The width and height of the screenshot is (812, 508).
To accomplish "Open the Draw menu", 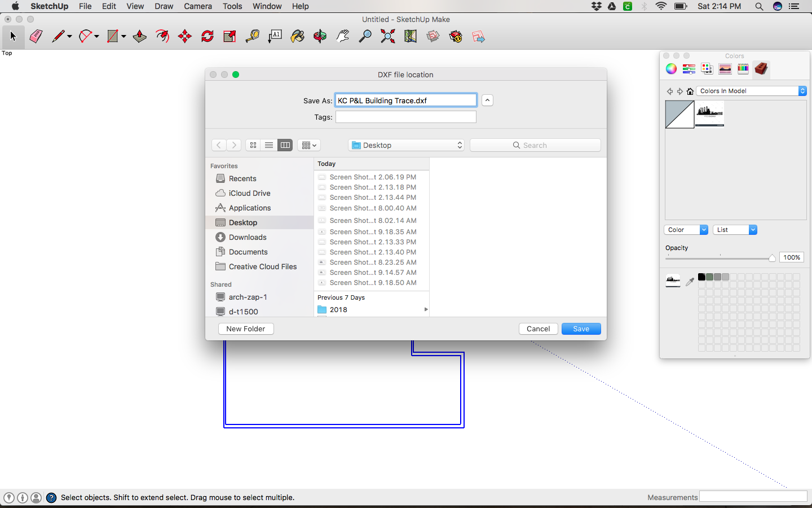I will [164, 6].
